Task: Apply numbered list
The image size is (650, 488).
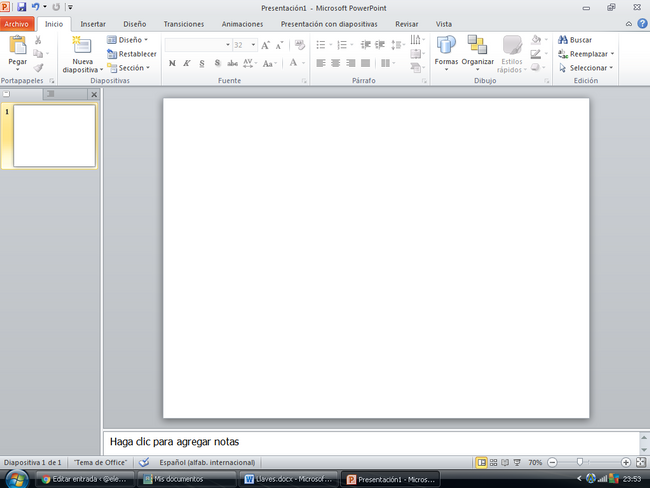Action: pos(342,45)
